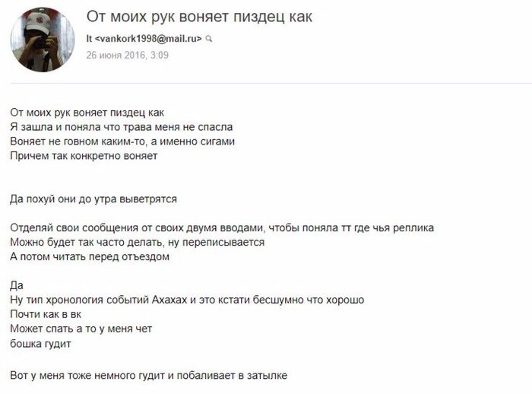Click the line "Почти как в вк"
Screen dimensions: 532x394
tap(46, 314)
